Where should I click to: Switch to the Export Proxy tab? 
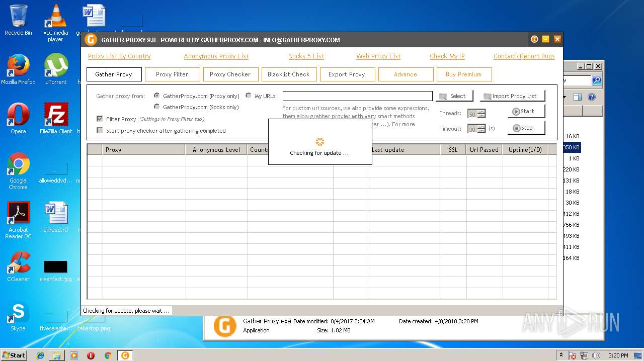click(347, 74)
